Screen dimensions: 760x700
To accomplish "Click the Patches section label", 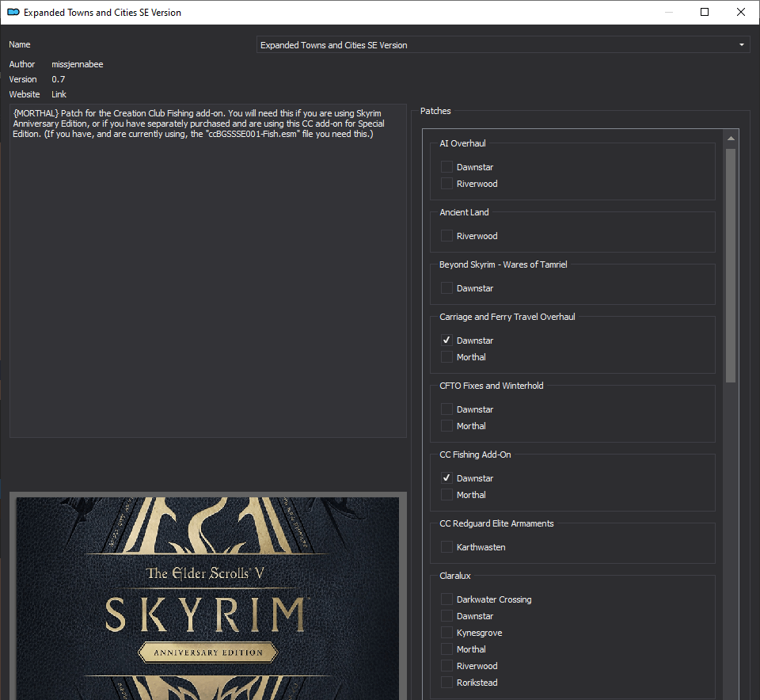I will click(x=435, y=111).
